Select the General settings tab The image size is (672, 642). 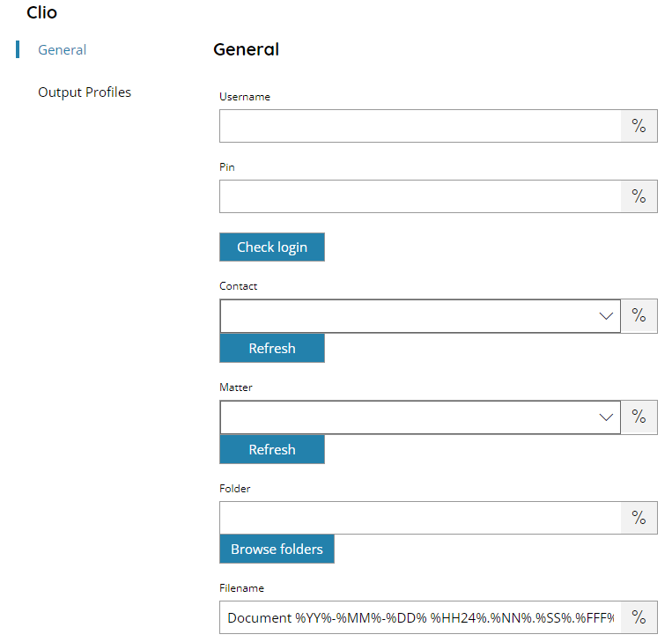[63, 49]
